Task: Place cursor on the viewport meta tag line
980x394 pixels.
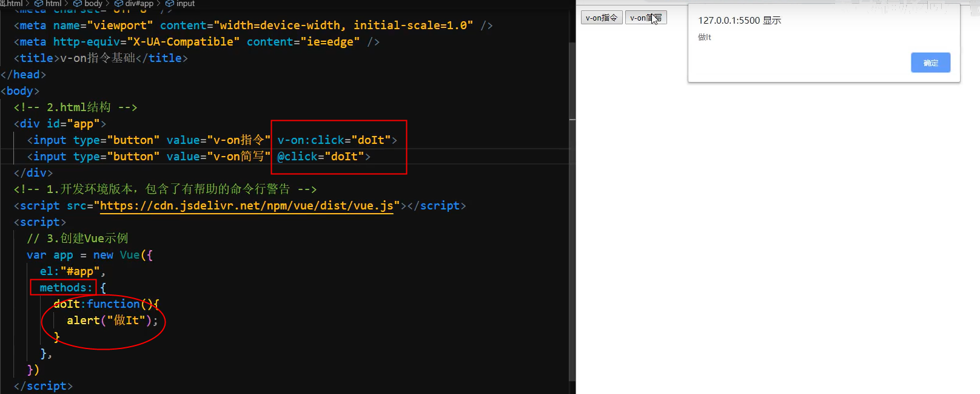Action: click(253, 25)
